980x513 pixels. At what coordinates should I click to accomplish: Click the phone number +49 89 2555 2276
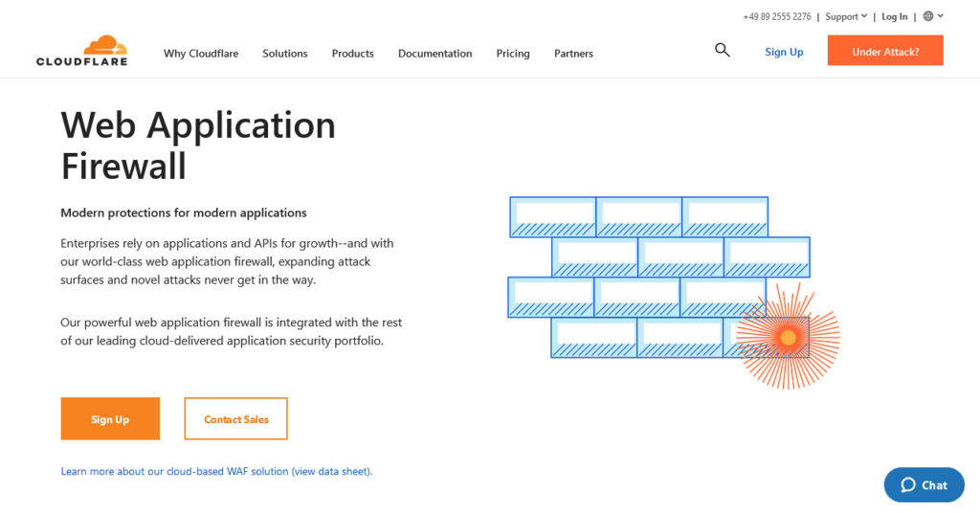(777, 17)
